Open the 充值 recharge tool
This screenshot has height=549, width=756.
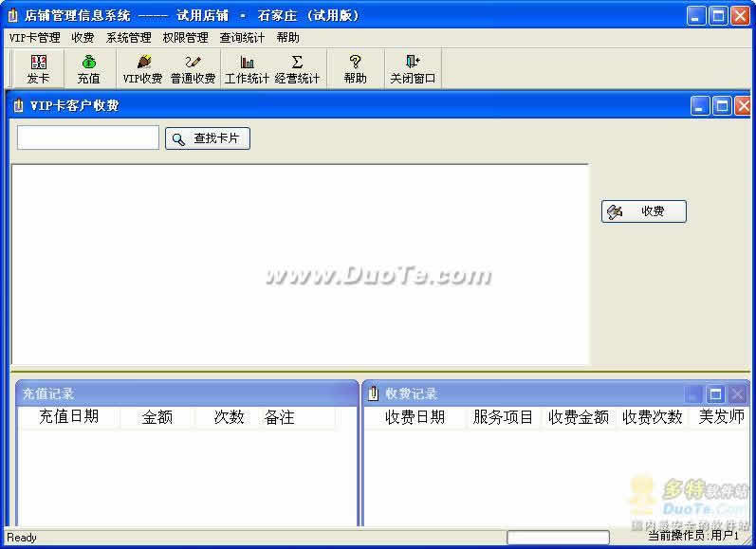88,69
